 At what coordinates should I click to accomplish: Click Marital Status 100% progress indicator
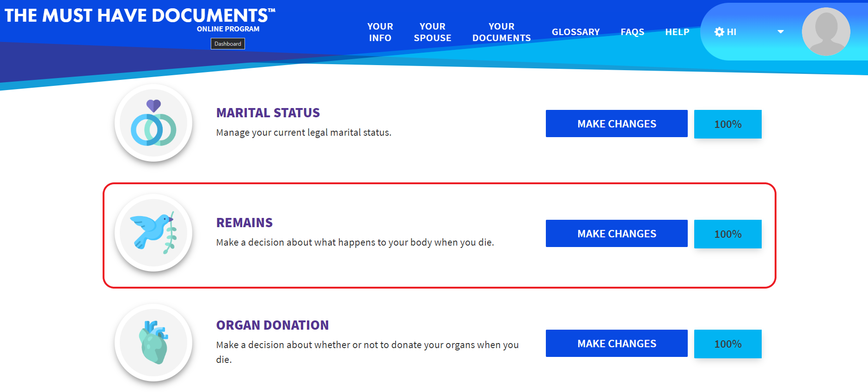[x=727, y=124]
